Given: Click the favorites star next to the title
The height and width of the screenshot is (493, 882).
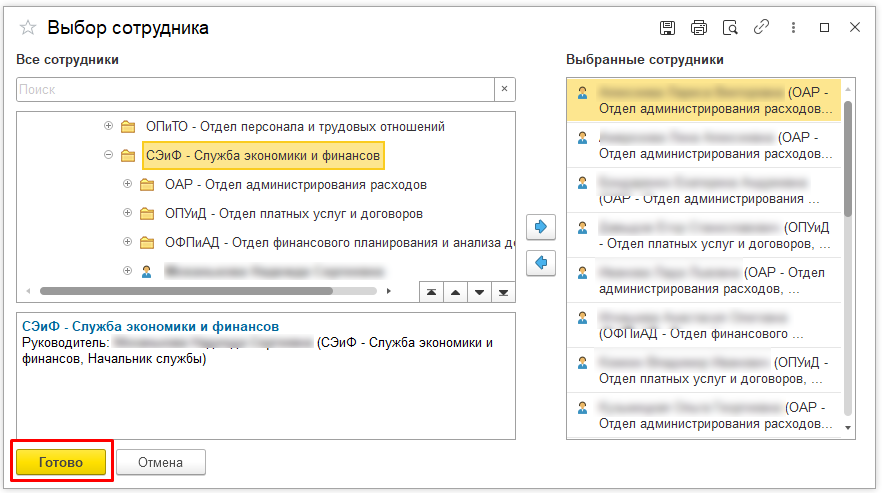Looking at the screenshot, I should click(29, 28).
